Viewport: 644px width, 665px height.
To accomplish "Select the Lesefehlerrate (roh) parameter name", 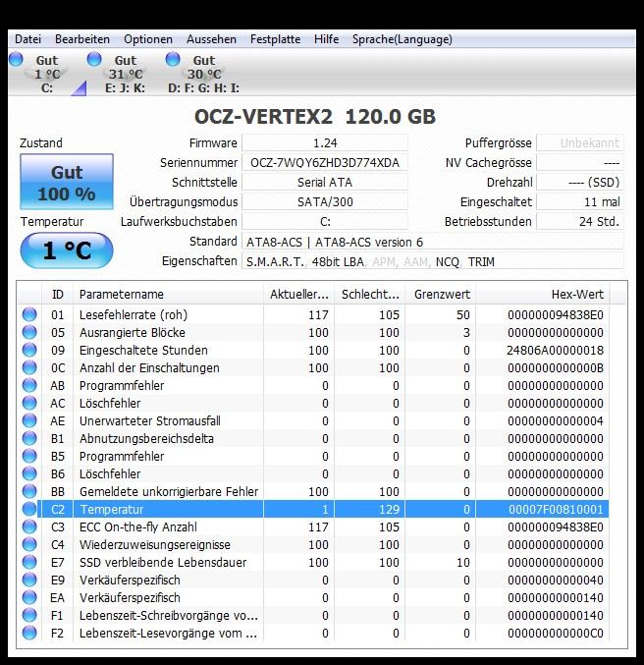I will (134, 314).
